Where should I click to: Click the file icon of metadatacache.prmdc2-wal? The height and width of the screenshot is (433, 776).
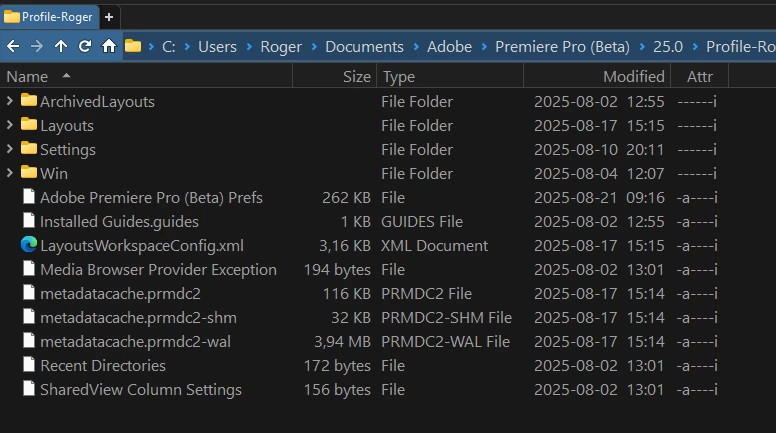tap(29, 340)
